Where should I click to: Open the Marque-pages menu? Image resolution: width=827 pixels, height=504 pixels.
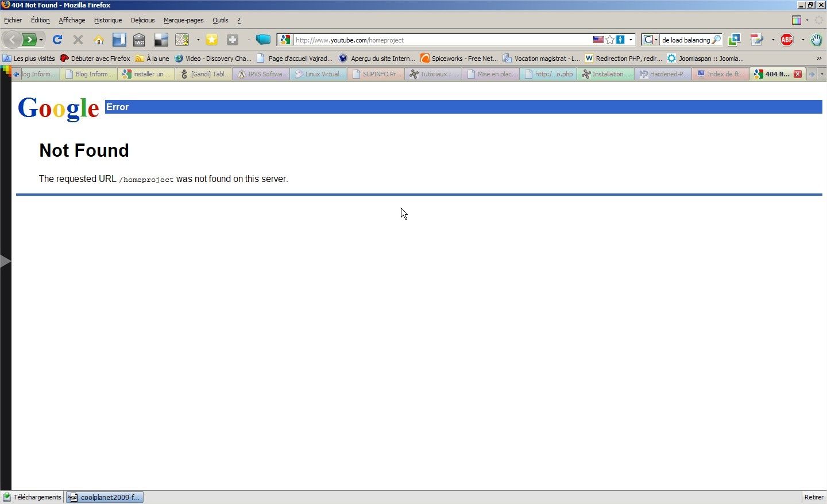pos(183,20)
